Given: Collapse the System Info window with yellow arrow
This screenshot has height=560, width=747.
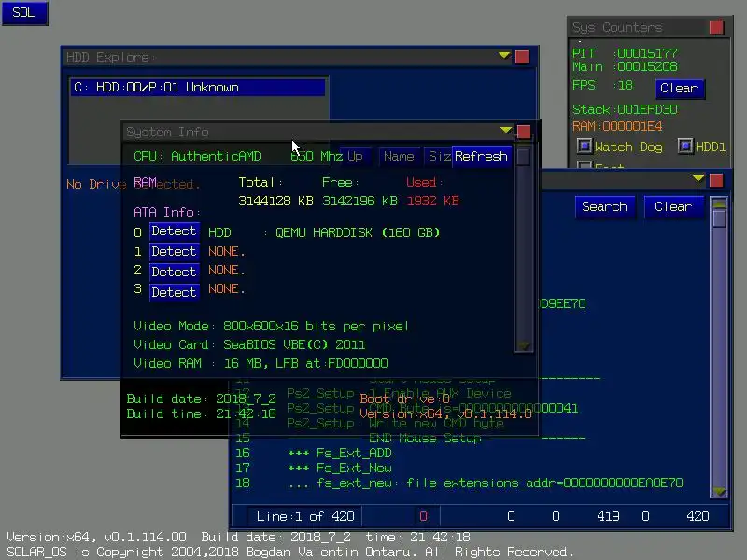Looking at the screenshot, I should click(506, 130).
